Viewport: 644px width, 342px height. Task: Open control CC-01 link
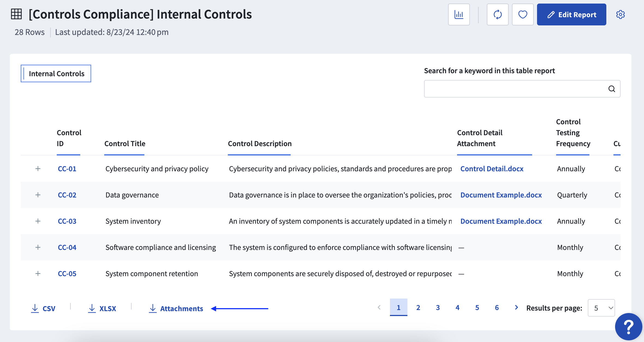coord(67,169)
